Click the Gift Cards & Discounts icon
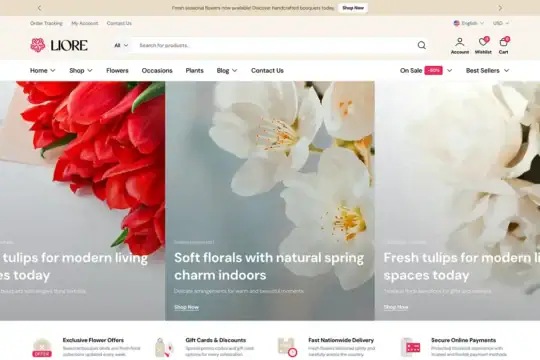The image size is (540, 360). click(x=164, y=347)
